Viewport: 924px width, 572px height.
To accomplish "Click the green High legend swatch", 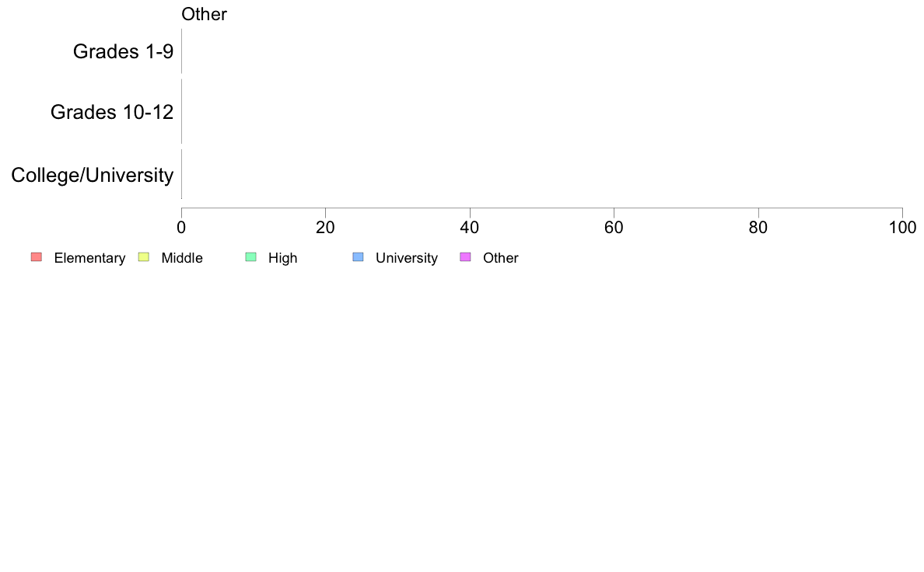I will point(250,256).
